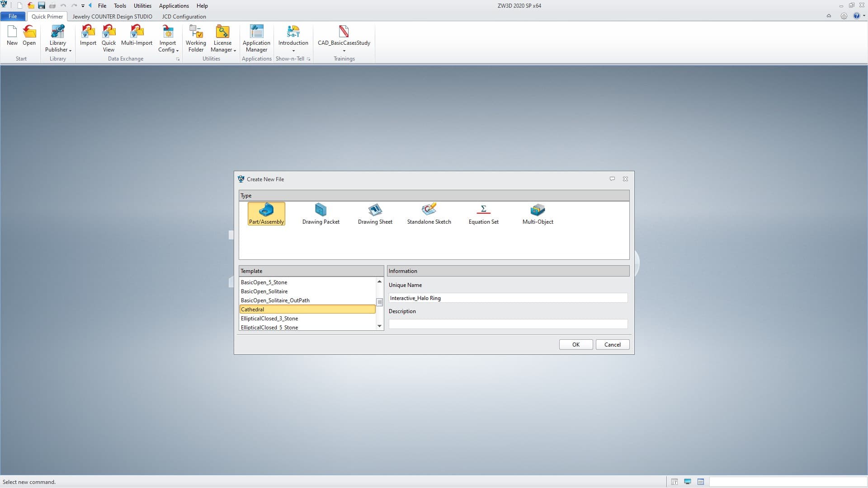Click the template list scrollbar thumb
The image size is (868, 488).
pyautogui.click(x=379, y=302)
